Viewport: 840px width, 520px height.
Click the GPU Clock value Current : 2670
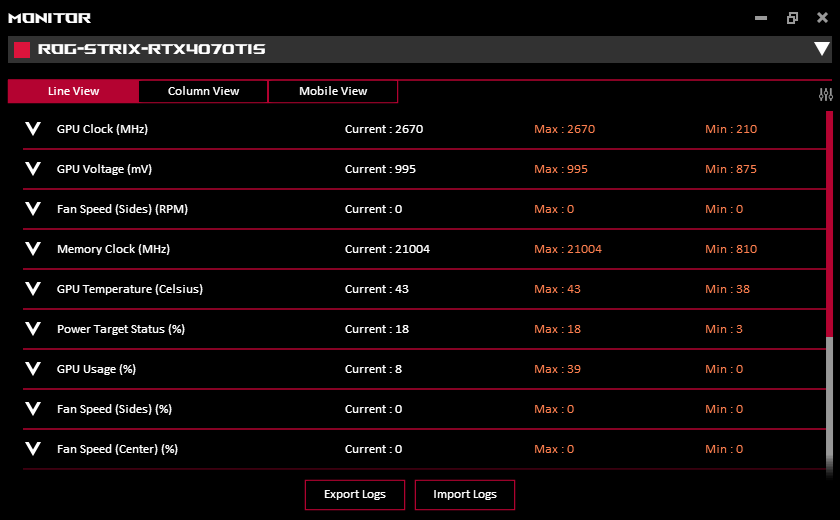(384, 129)
